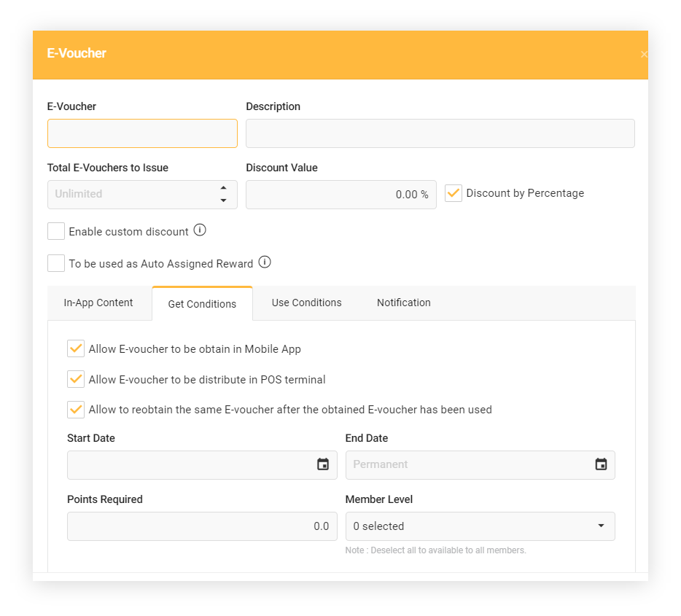This screenshot has height=616, width=681.
Task: Uncheck Allow E-voucher obtain in Mobile App
Action: tap(76, 348)
